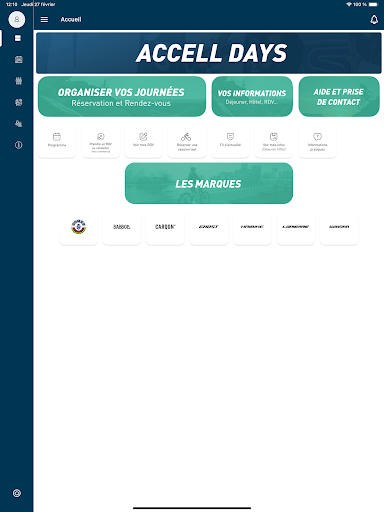Screen dimensions: 384x512
Task: Click Vos informations button
Action: coord(252,97)
